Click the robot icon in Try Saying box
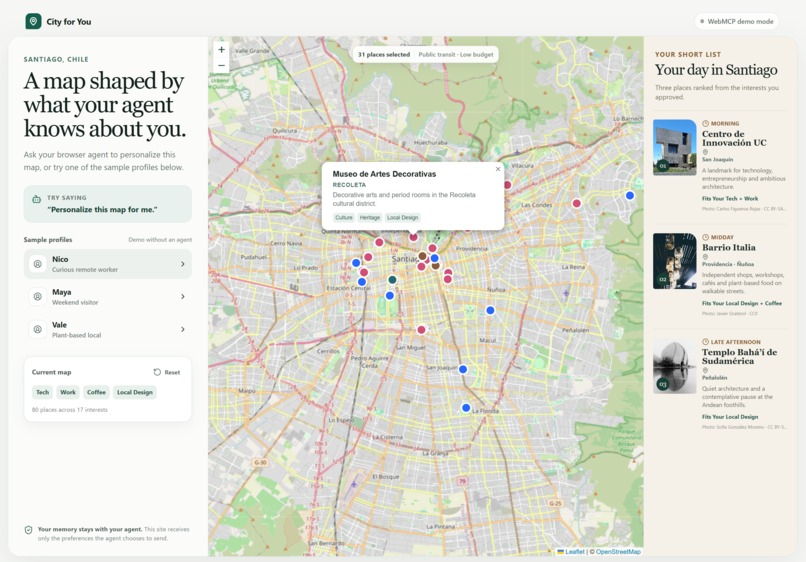This screenshot has height=562, width=806. point(36,199)
